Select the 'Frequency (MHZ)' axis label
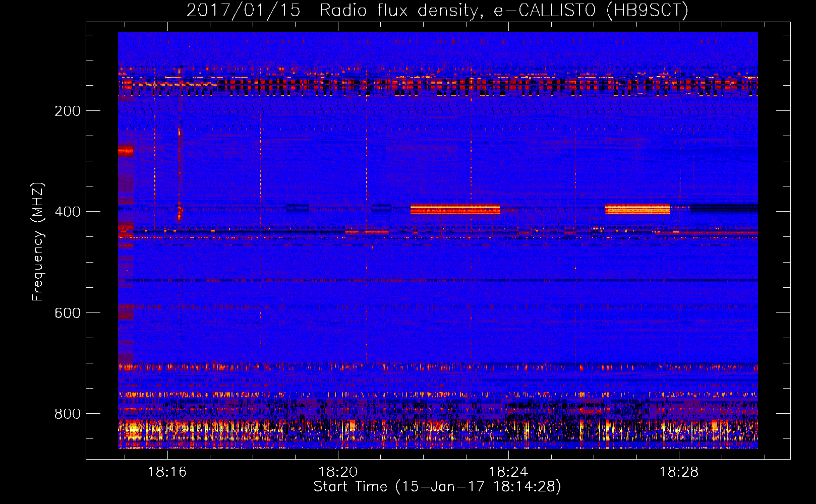The height and width of the screenshot is (504, 816). (x=37, y=241)
